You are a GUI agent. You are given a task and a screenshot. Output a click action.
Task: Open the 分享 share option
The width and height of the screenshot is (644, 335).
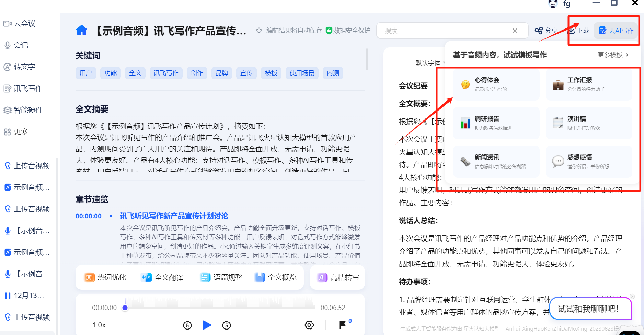(x=546, y=31)
